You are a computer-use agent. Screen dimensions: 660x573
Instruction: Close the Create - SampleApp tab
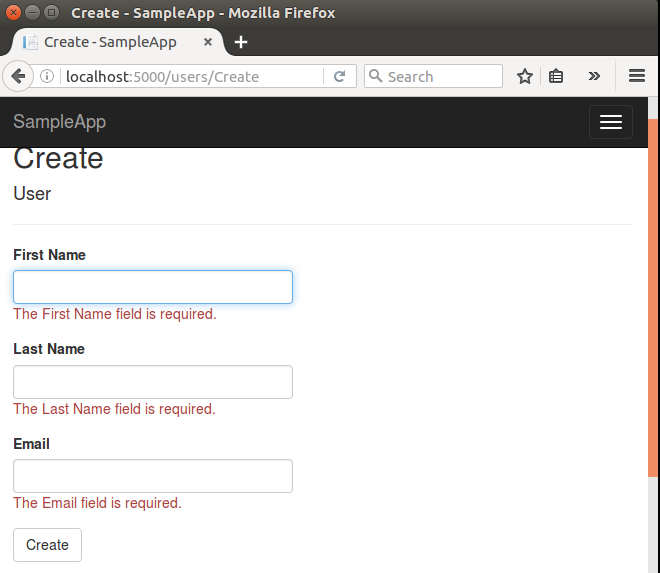(x=207, y=42)
